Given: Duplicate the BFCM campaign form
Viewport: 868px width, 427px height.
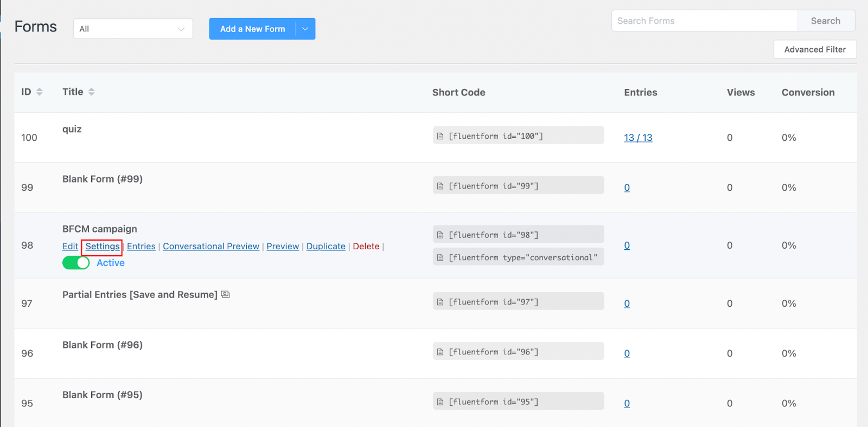Looking at the screenshot, I should (x=326, y=246).
